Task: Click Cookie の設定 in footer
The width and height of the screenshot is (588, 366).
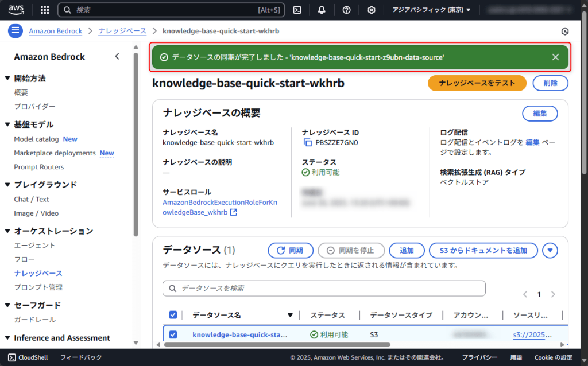Action: click(x=553, y=357)
